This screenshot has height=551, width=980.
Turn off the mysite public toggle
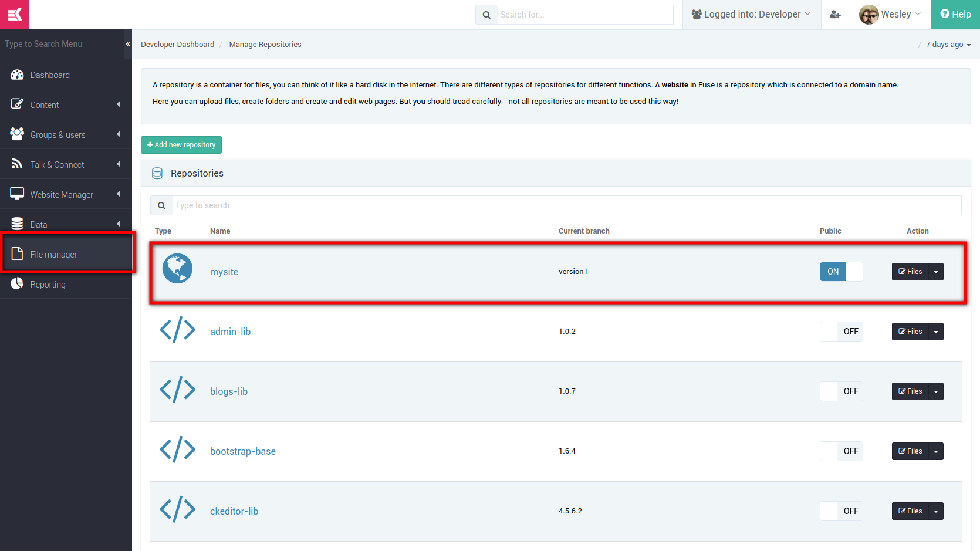[842, 272]
